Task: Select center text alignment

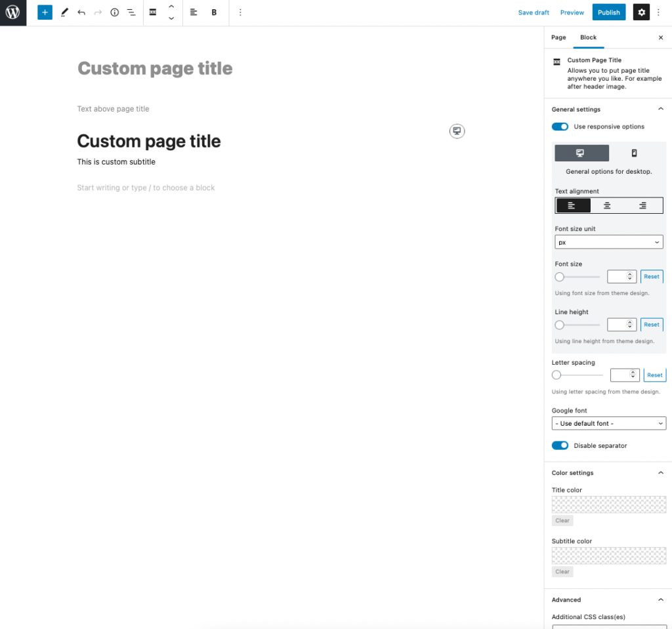Action: (x=608, y=205)
